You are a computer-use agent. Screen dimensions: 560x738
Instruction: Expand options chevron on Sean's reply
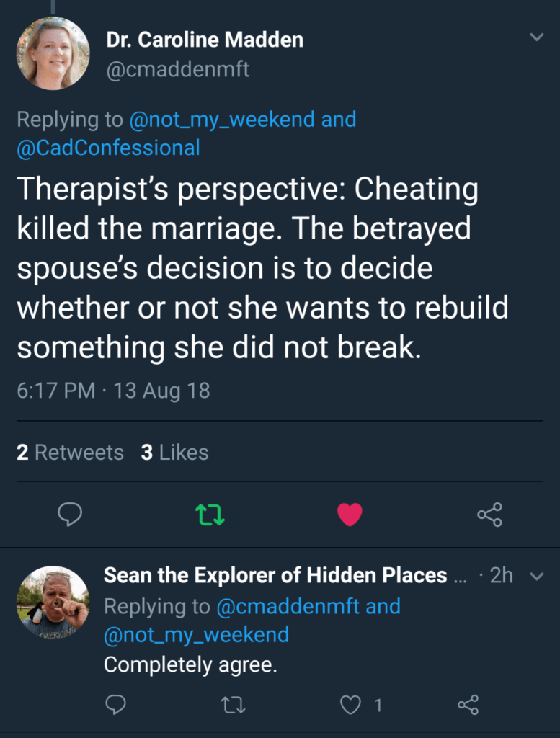pyautogui.click(x=536, y=576)
